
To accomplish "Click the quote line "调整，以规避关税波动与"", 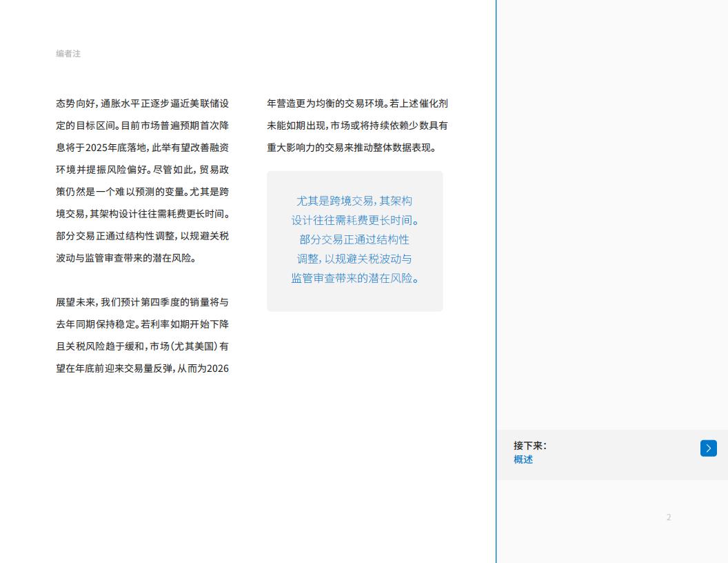I will 354,259.
